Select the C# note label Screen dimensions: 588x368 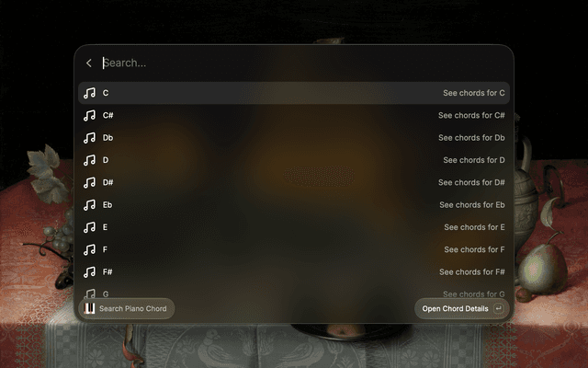[x=108, y=115]
